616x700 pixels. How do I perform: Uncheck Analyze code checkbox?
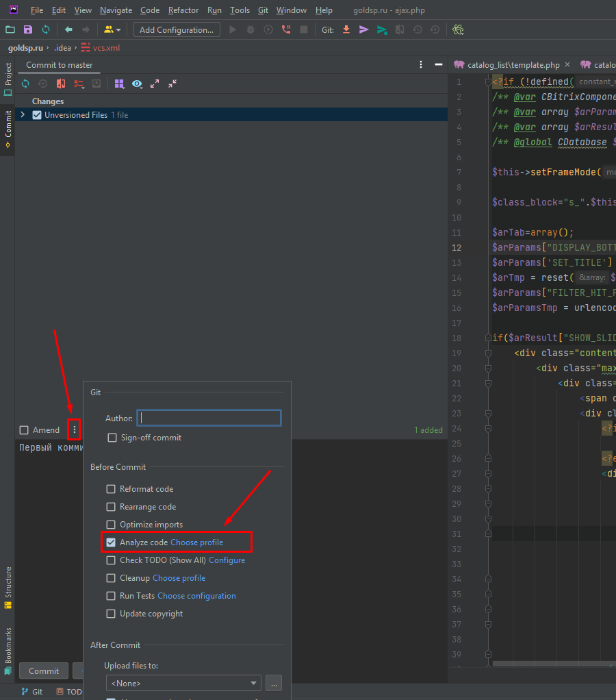(111, 542)
